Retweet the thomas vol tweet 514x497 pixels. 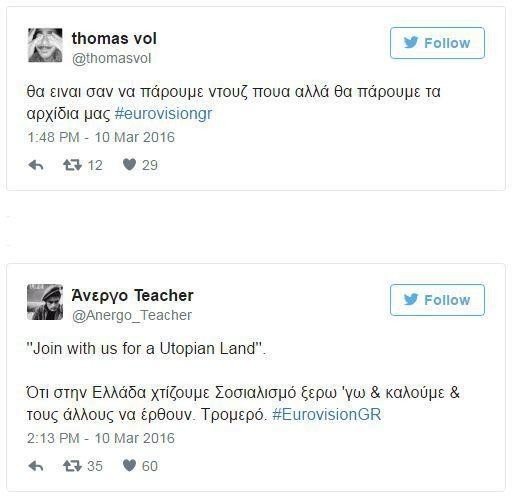pos(72,165)
